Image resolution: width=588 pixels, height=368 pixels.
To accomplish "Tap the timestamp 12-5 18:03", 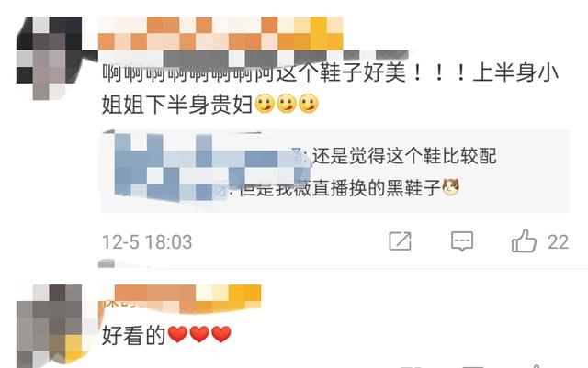I will click(x=147, y=242).
